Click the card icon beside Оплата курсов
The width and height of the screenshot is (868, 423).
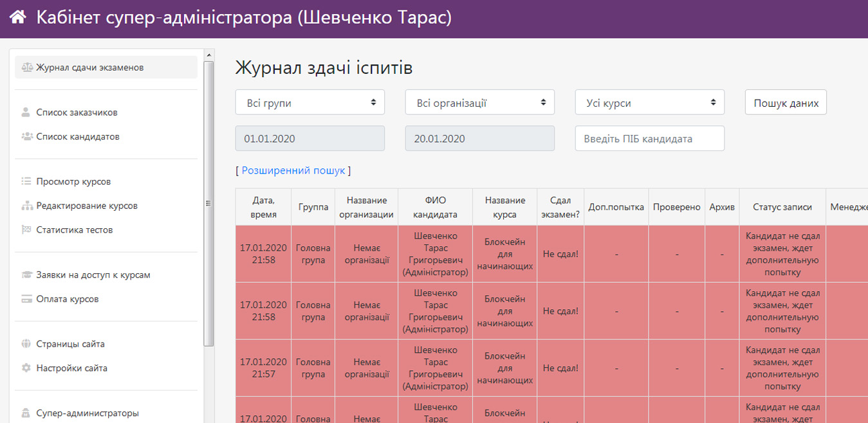coord(26,300)
